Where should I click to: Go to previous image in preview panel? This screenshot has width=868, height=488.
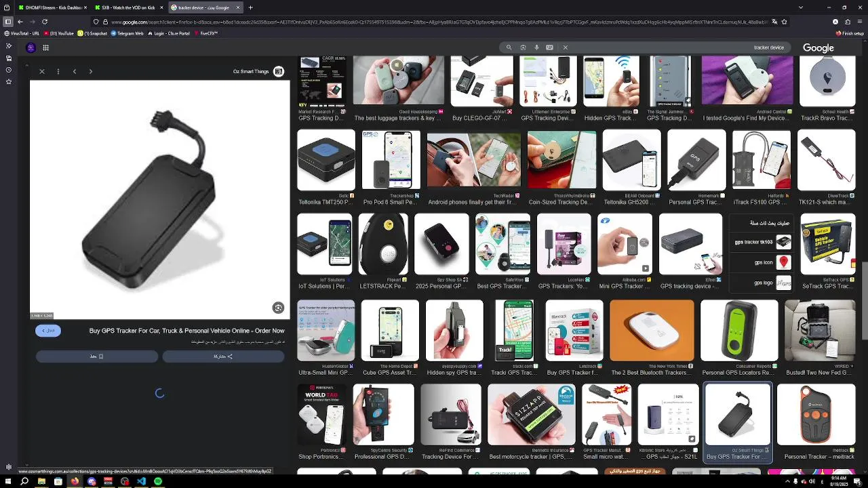75,71
